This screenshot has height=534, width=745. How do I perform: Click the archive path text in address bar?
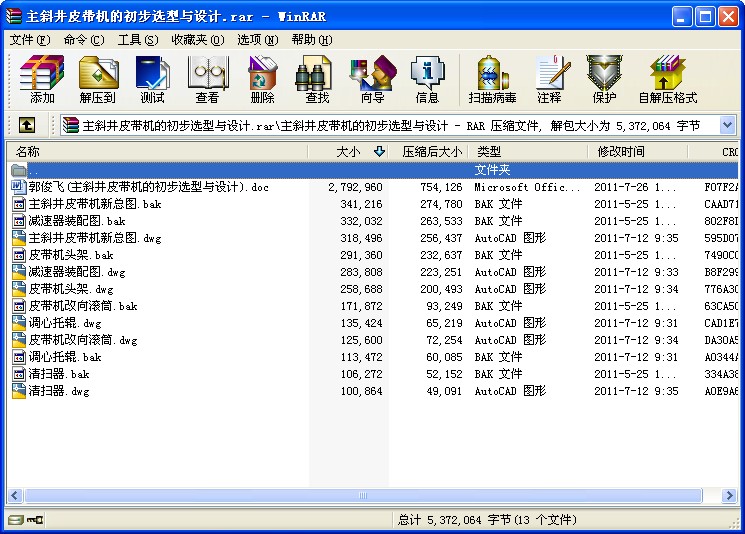pyautogui.click(x=391, y=125)
